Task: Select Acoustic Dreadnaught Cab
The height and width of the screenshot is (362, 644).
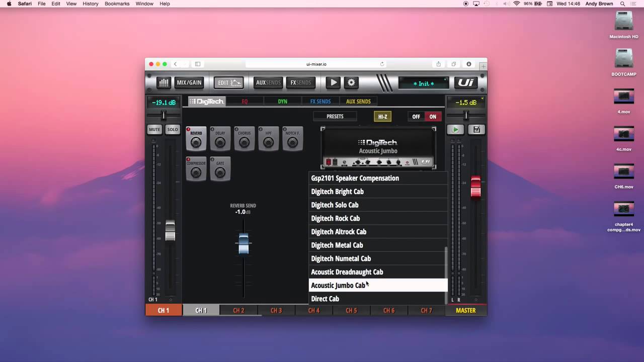Action: tap(378, 272)
